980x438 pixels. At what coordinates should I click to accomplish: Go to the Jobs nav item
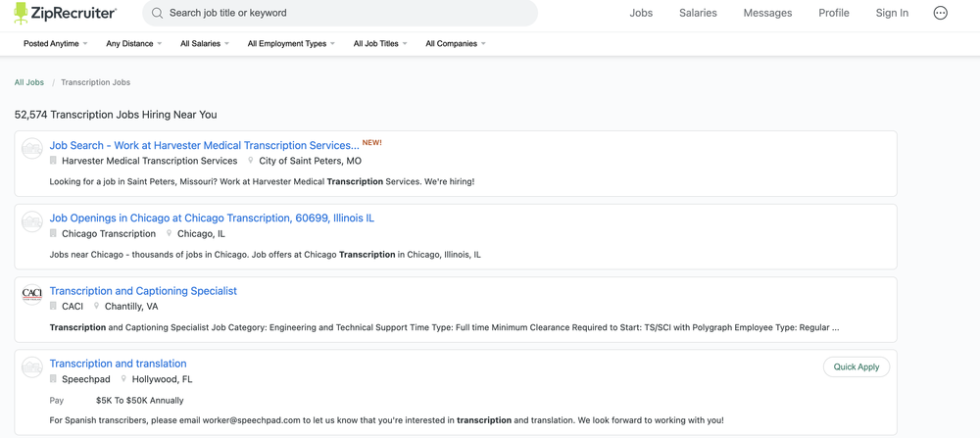point(641,13)
